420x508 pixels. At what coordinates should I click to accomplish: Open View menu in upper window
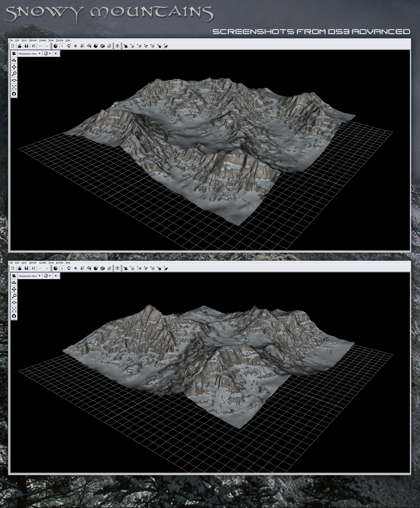tap(24, 40)
